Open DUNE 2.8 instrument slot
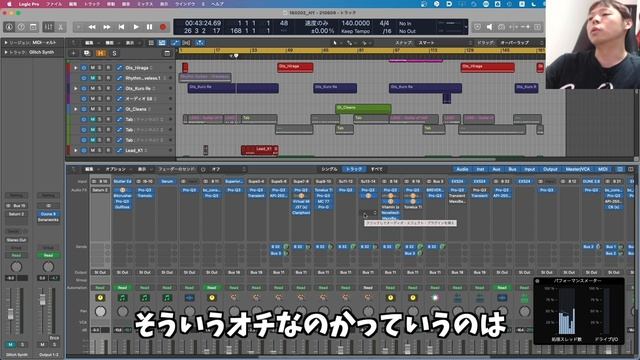This screenshot has width=640, height=360. tap(591, 181)
